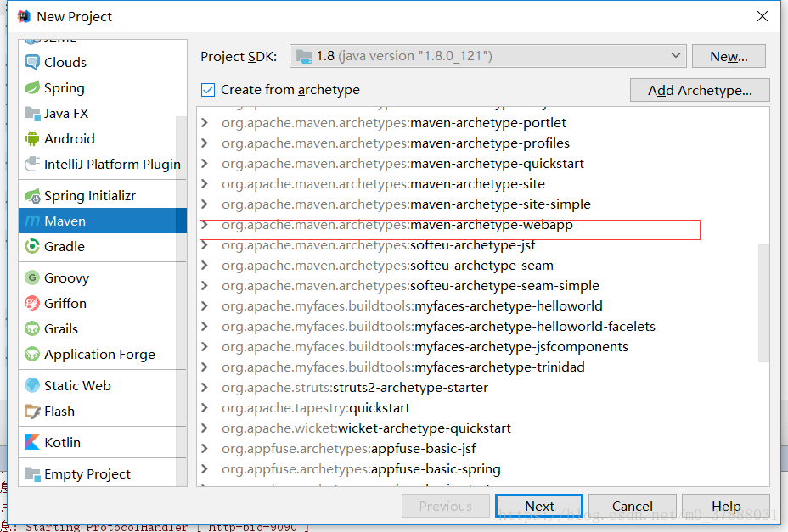Expand maven-archetype-profiles row
The image size is (788, 532).
(205, 143)
